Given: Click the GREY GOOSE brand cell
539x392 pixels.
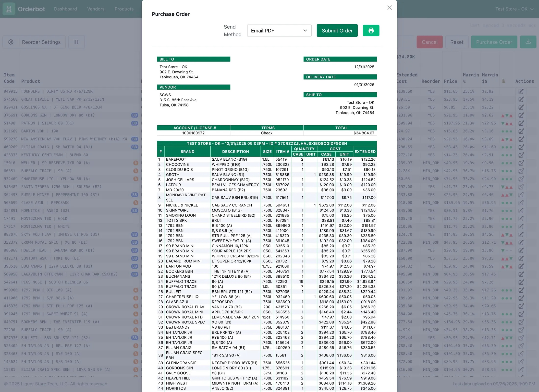Looking at the screenshot, I should [x=178, y=373].
